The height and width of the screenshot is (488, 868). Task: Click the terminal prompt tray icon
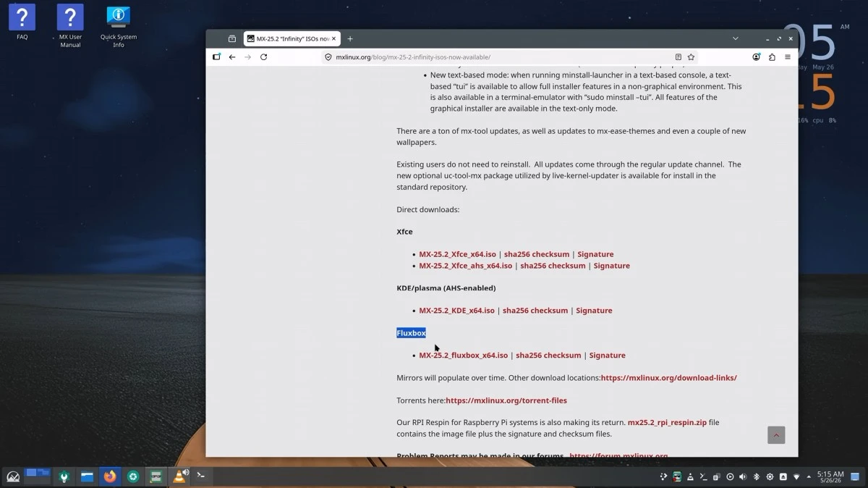[x=703, y=476]
